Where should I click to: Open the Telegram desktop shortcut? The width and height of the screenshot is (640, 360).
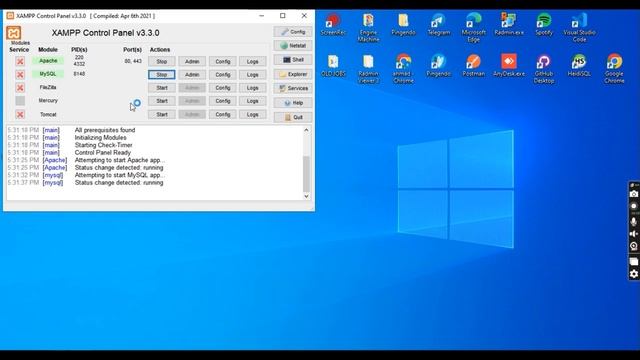point(438,24)
